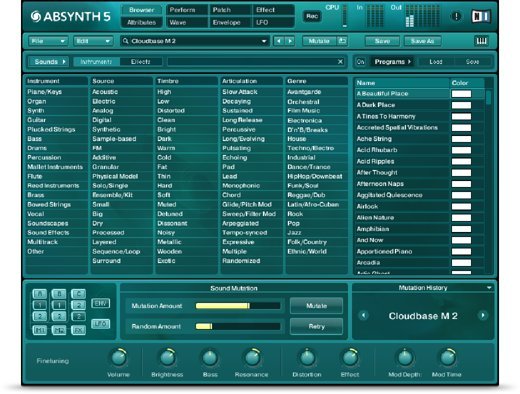Toggle LFO button in mutation modules
520x394 pixels.
click(x=100, y=324)
